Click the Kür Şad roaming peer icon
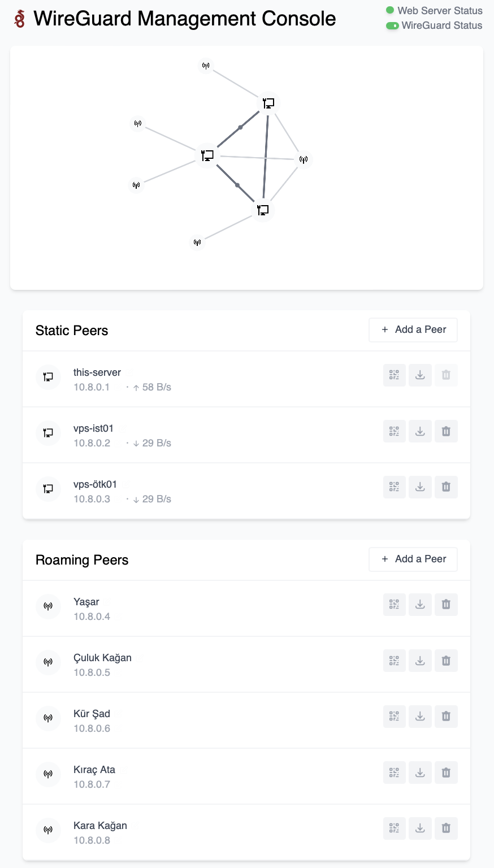 point(48,718)
